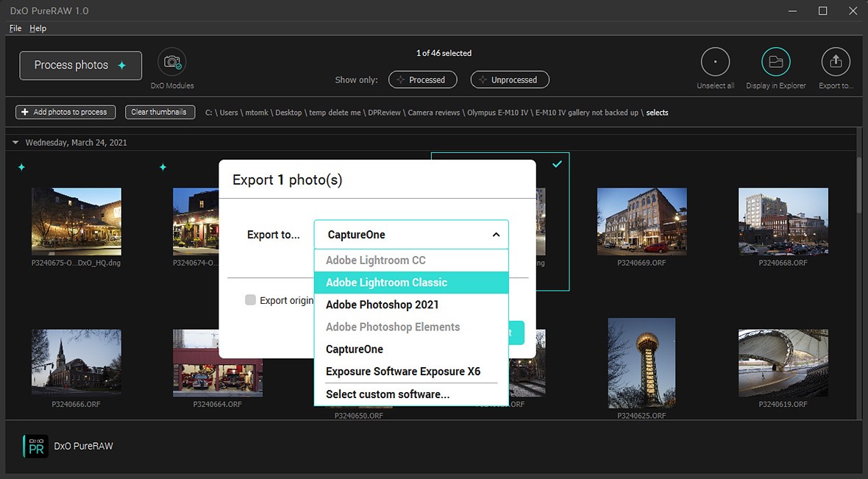The image size is (868, 479).
Task: Click the vertical scrollbar of photo grid
Action: point(858,184)
